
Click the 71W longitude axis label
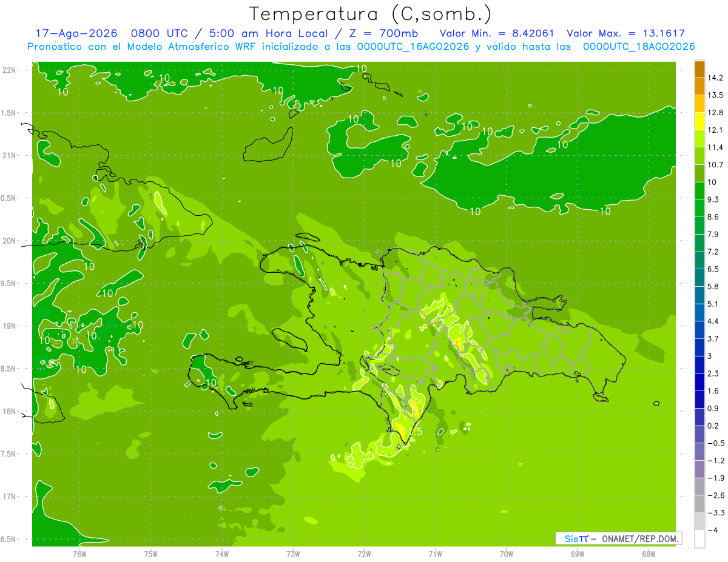coord(435,554)
